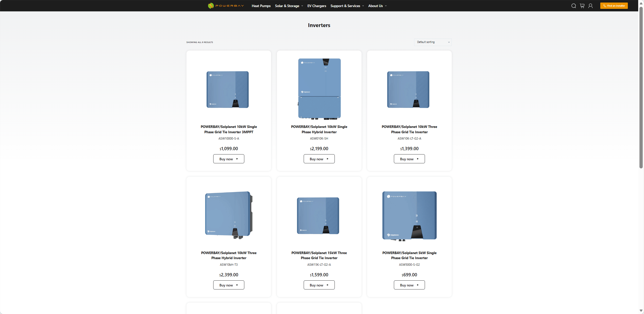Open the 10kW Three Phase Grid Tie Inverter title

(x=409, y=129)
